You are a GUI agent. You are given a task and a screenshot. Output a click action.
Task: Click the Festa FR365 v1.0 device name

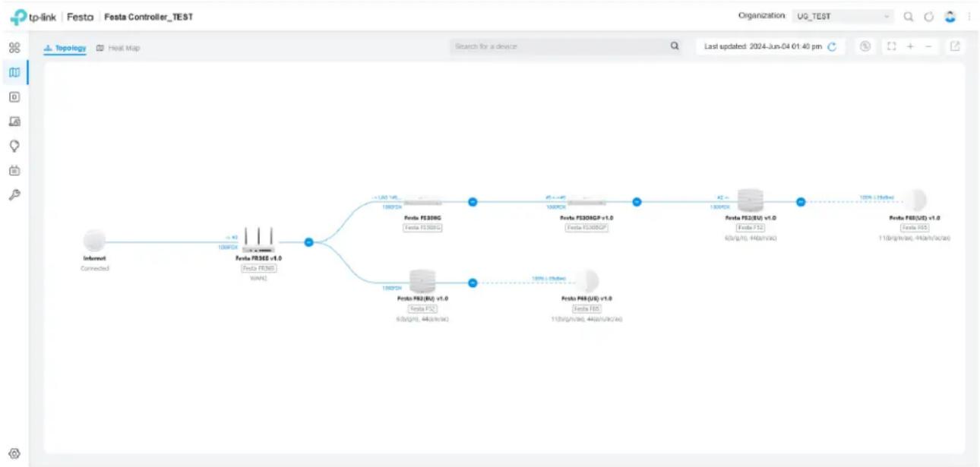pyautogui.click(x=260, y=258)
